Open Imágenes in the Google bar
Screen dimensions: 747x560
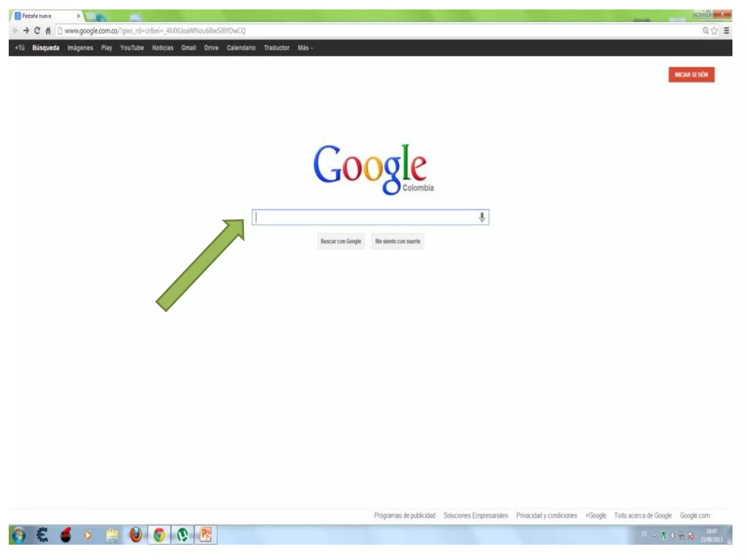coord(80,48)
